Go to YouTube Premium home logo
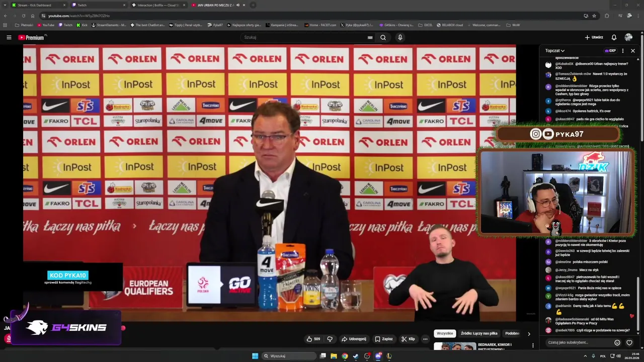Viewport: 644px width, 362px height. (32, 37)
